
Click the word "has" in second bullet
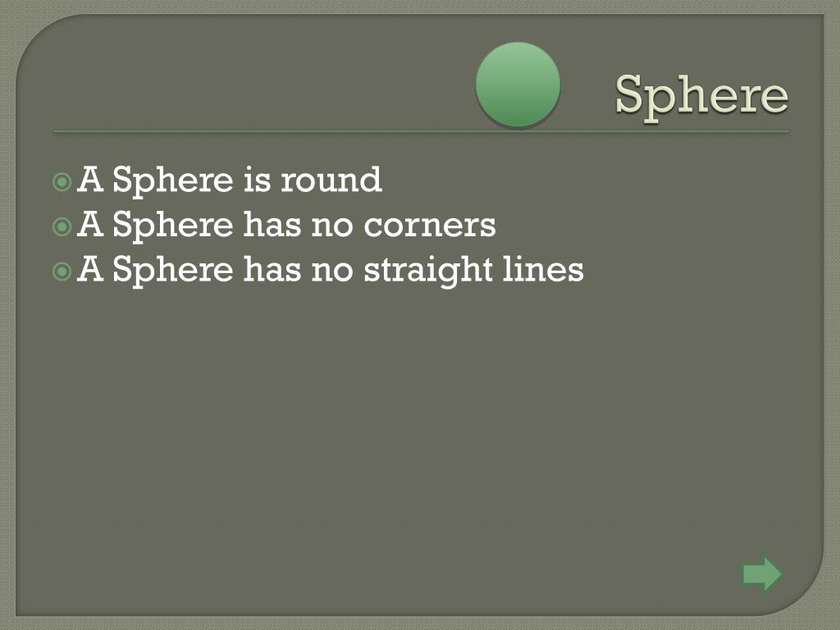pos(272,224)
